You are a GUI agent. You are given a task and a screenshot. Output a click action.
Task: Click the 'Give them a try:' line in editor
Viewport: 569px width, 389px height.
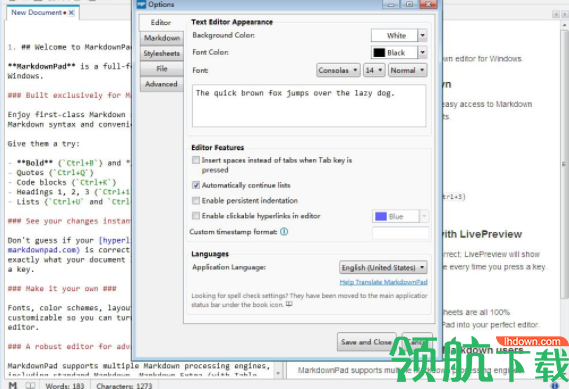tap(44, 144)
